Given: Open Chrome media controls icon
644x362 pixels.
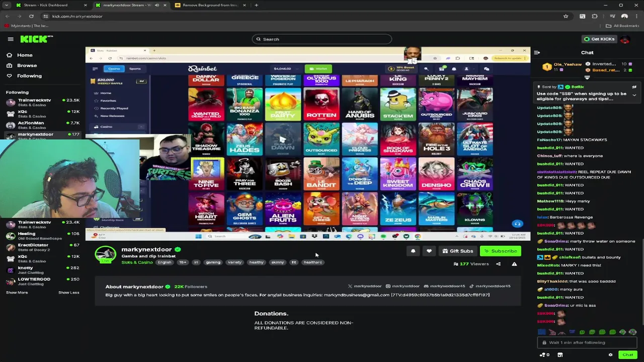Looking at the screenshot, I should [612, 16].
